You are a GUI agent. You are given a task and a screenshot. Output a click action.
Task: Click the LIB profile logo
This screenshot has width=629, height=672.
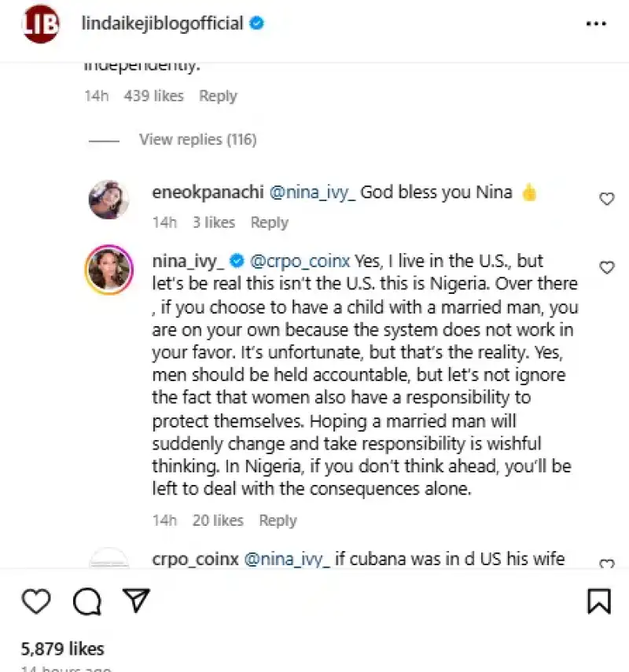[x=41, y=24]
